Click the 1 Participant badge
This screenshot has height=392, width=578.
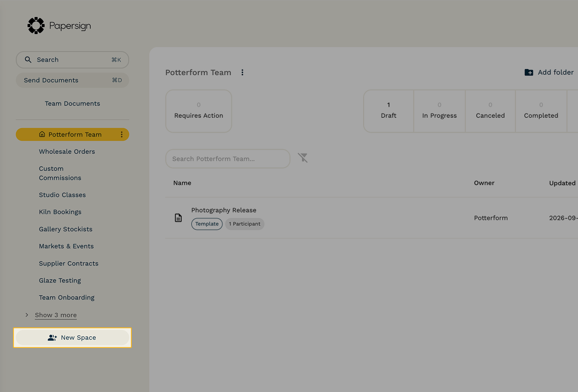[245, 224]
